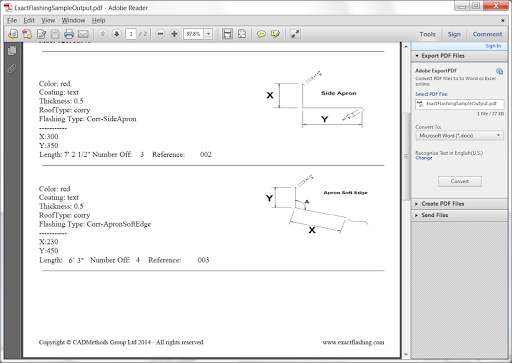
Task: Click the Select PDF File link
Action: coord(431,94)
